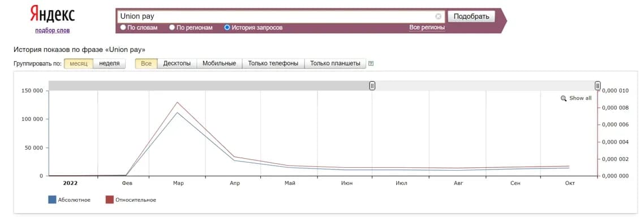Viewport: 644px width, 217px height.
Task: Filter by Только телефоны
Action: tap(273, 64)
